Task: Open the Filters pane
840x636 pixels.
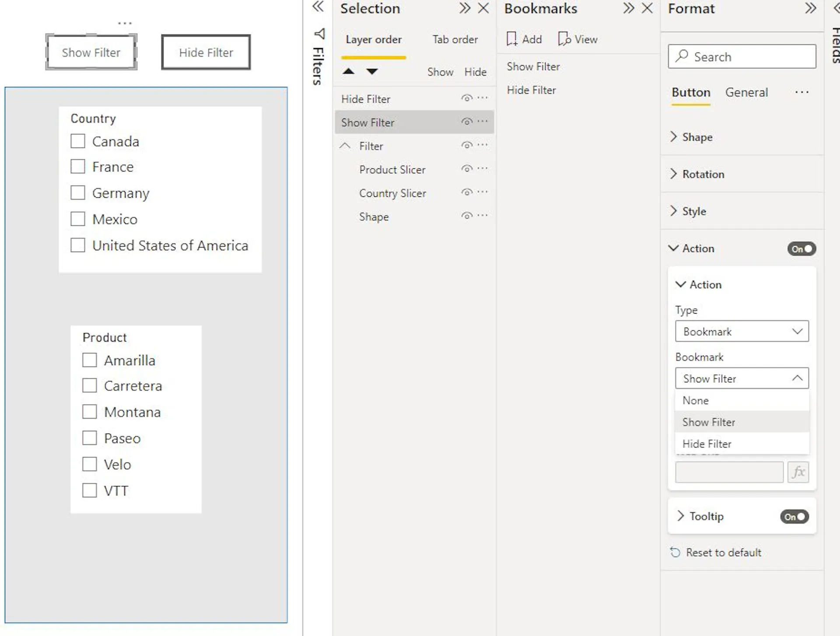Action: tap(318, 52)
